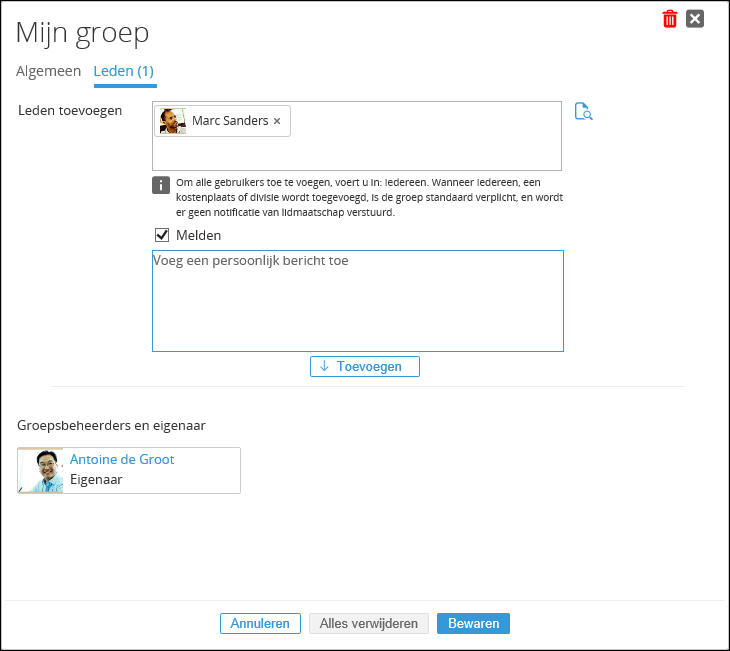The height and width of the screenshot is (651, 730).
Task: Click Marc Sanders avatar thumbnail
Action: pos(173,121)
